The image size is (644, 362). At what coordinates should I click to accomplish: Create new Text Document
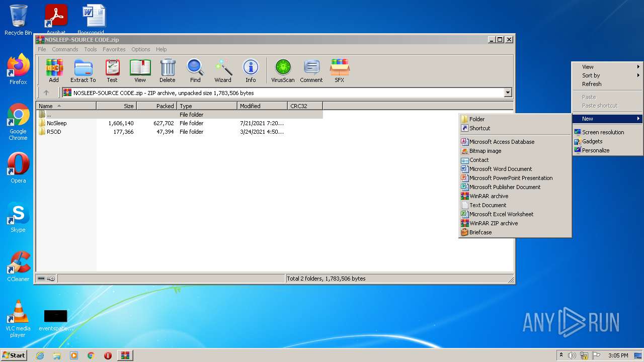(x=515, y=205)
